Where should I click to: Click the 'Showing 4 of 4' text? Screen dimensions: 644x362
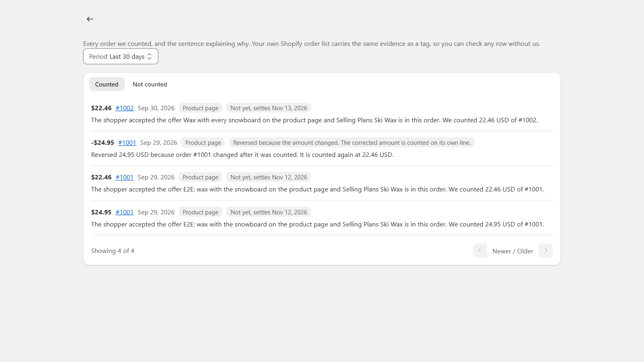pyautogui.click(x=113, y=251)
